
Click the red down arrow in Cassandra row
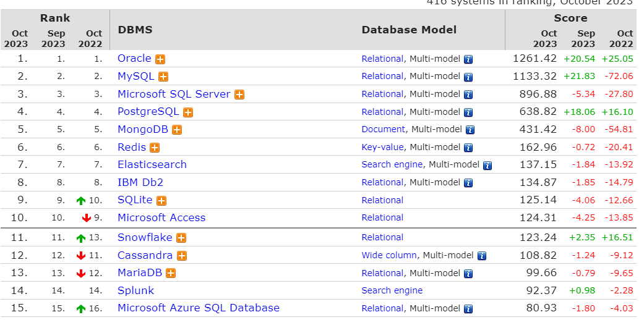(x=81, y=256)
